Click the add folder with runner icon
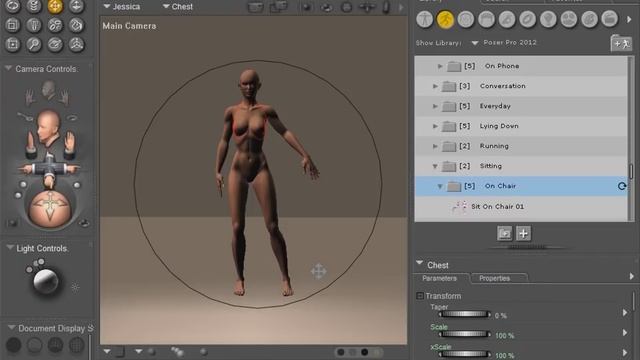The width and height of the screenshot is (640, 360). coord(621,43)
